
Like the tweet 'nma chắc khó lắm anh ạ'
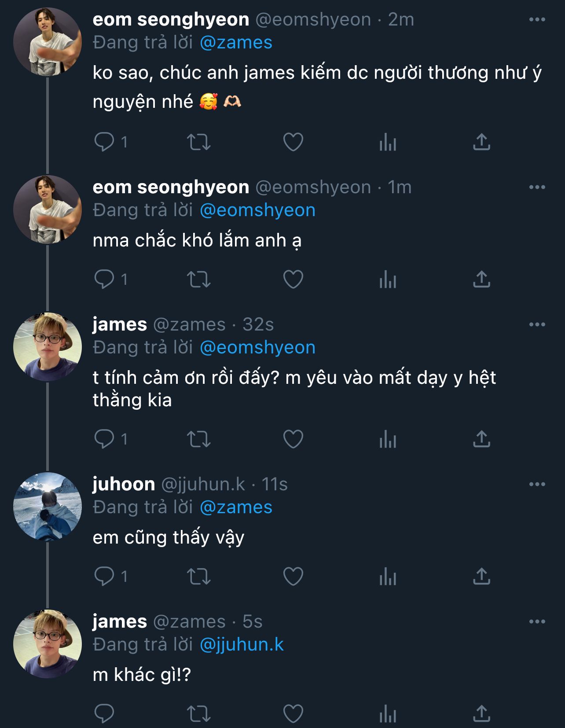pyautogui.click(x=293, y=279)
